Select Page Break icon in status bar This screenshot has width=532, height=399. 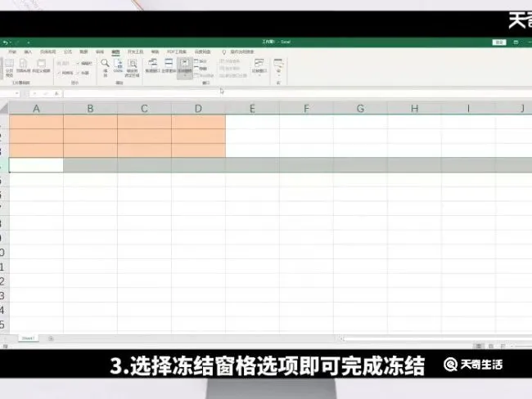click(x=503, y=346)
